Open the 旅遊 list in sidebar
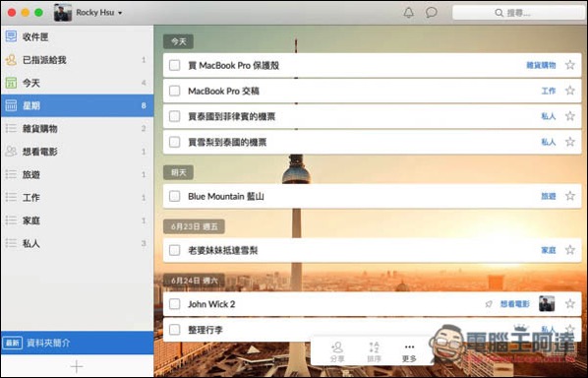The width and height of the screenshot is (588, 378). (77, 174)
